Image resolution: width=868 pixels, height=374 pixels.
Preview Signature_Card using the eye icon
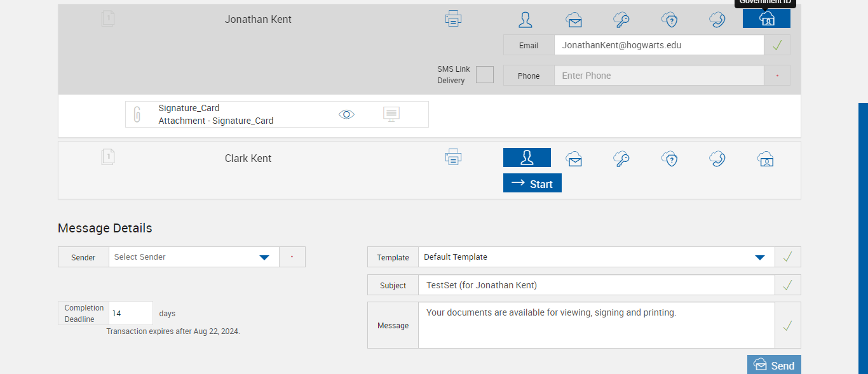(x=346, y=114)
